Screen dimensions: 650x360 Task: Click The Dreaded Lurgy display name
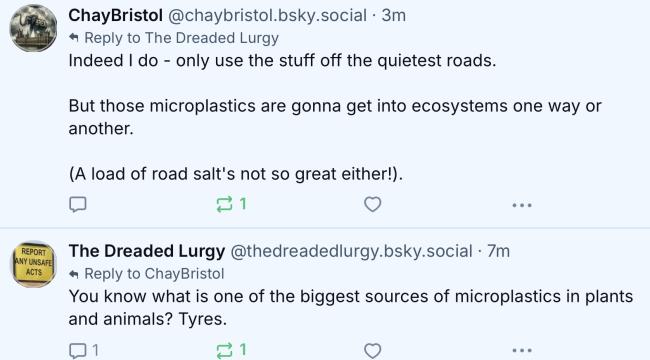(147, 251)
